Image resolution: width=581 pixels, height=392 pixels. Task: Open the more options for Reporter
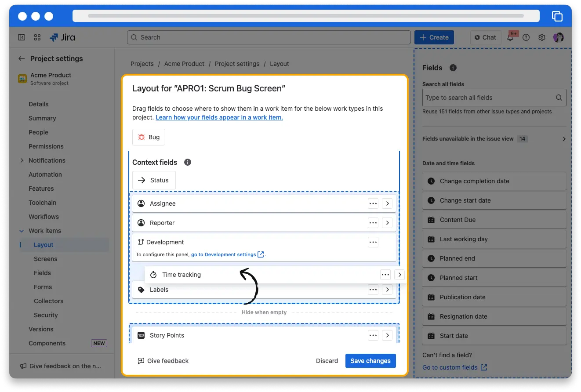[373, 223]
